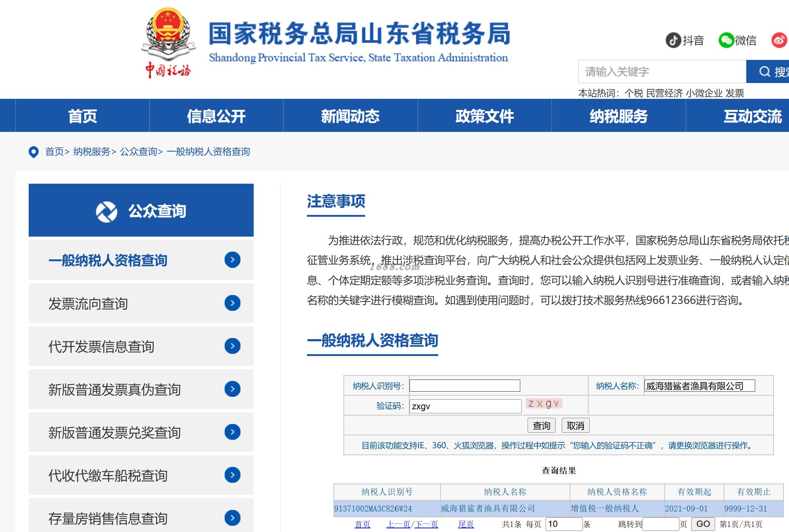Open 纳税服务 navigation tab
Viewport: 789px width, 532px height.
pyautogui.click(x=619, y=116)
